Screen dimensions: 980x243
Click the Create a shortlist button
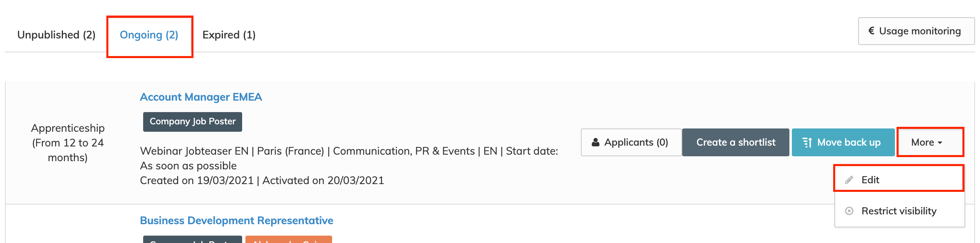(735, 142)
